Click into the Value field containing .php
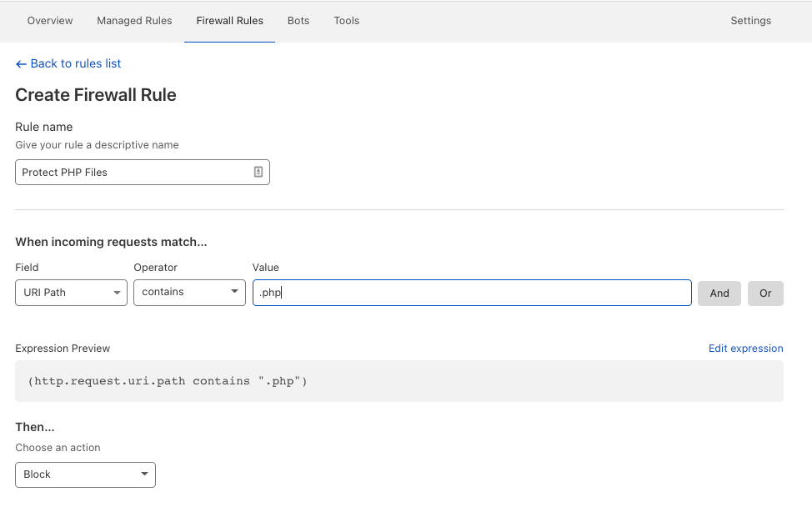 pos(471,293)
